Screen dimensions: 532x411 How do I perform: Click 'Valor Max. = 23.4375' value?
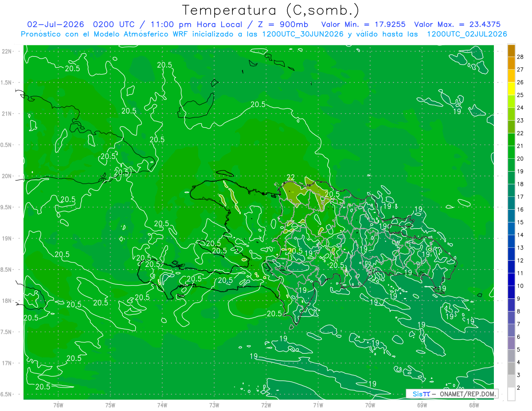(x=457, y=24)
